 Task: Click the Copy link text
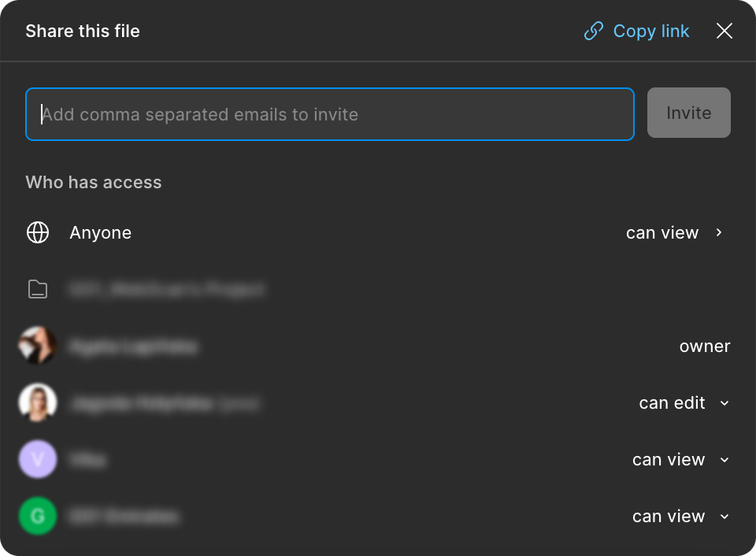(650, 32)
